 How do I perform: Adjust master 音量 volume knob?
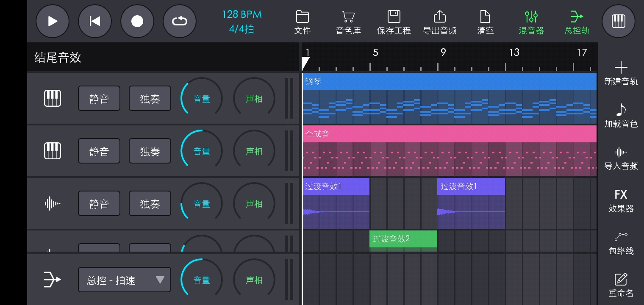point(202,280)
